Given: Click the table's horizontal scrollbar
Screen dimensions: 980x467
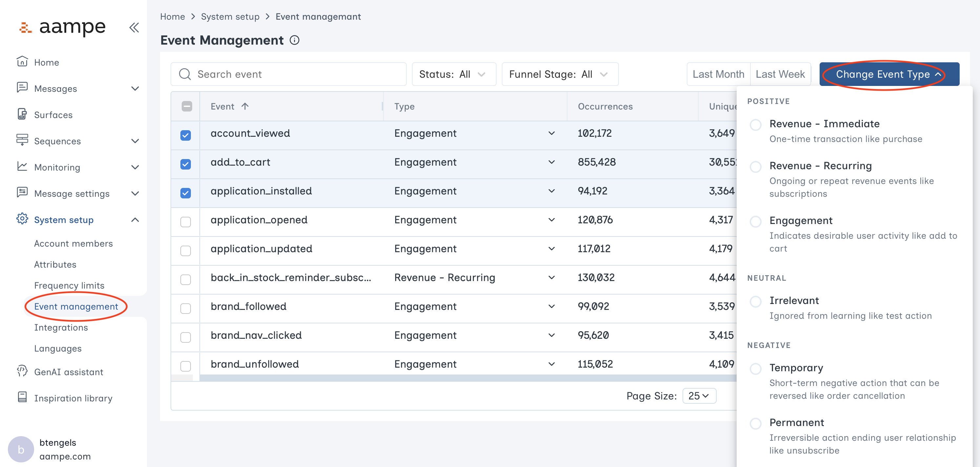Looking at the screenshot, I should [468, 378].
